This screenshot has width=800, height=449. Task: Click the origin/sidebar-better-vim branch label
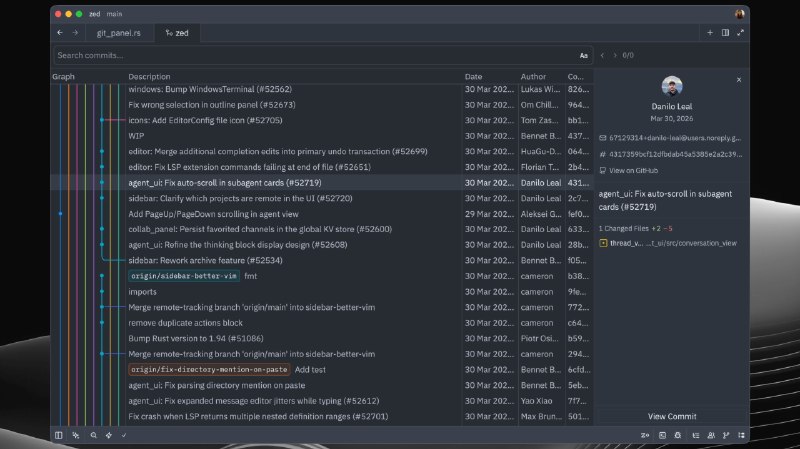(x=184, y=276)
